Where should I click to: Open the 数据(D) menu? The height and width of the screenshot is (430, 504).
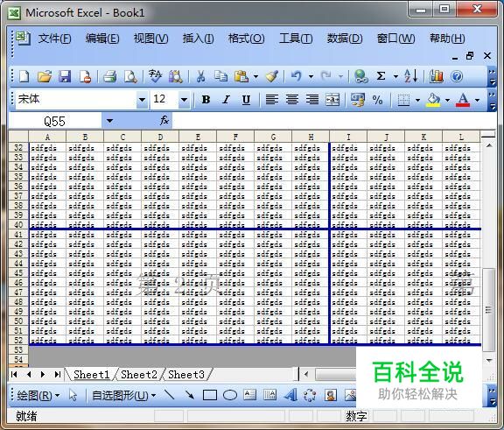[345, 39]
